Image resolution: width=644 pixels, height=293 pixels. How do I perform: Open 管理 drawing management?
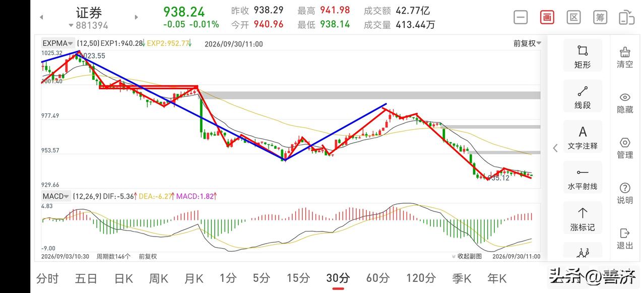625,148
